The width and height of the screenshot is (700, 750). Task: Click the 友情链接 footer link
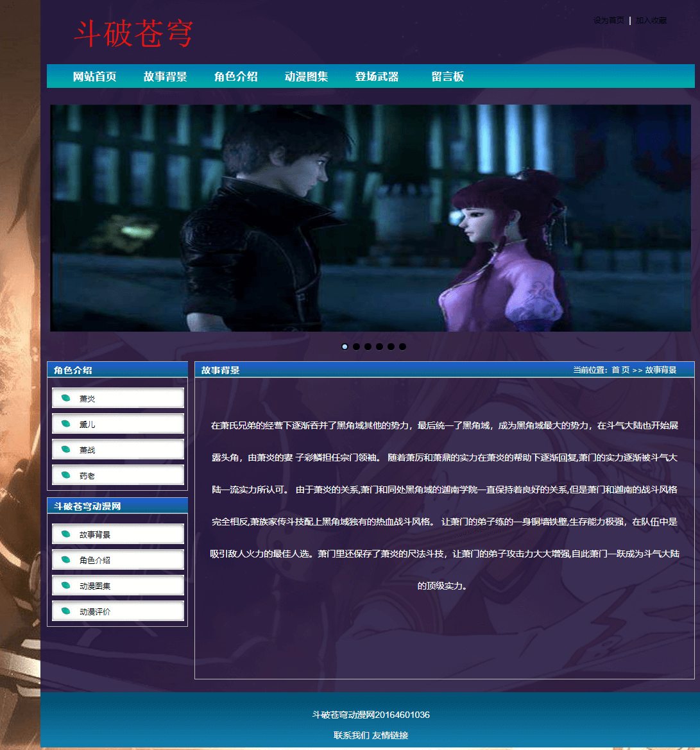click(x=391, y=735)
